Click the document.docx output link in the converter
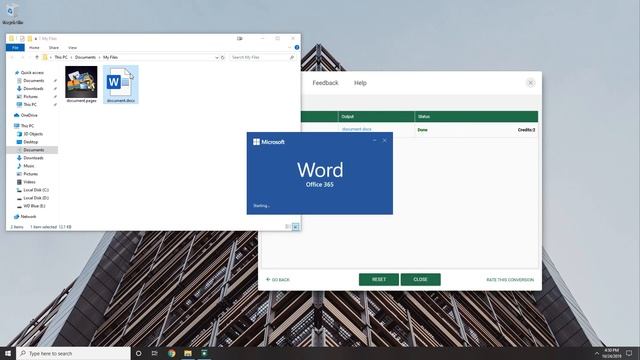Screen dimensions: 640x360 click(x=357, y=129)
